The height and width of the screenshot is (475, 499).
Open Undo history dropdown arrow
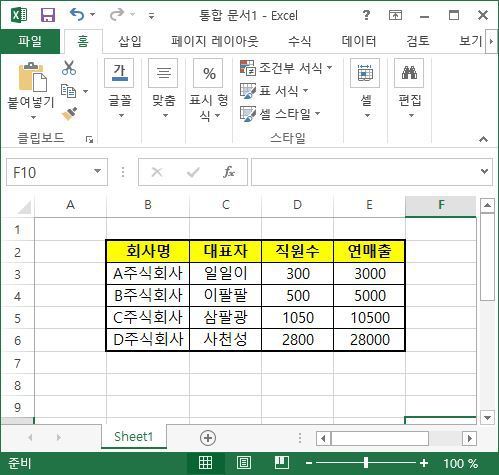pyautogui.click(x=93, y=15)
